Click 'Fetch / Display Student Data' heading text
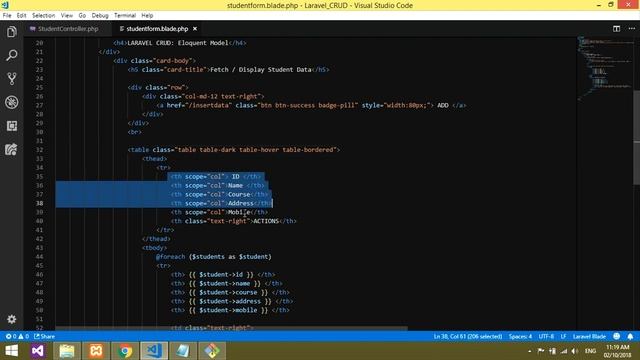This screenshot has width=640, height=360. [x=260, y=70]
